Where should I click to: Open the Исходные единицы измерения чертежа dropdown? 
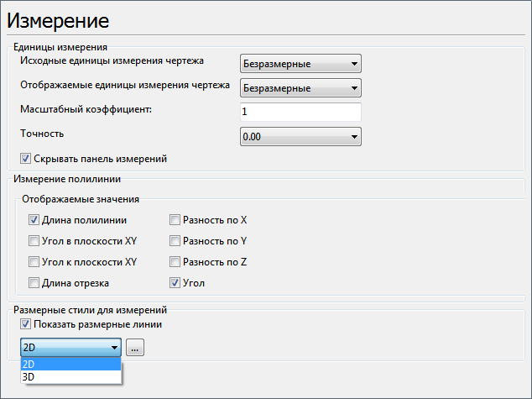[300, 64]
